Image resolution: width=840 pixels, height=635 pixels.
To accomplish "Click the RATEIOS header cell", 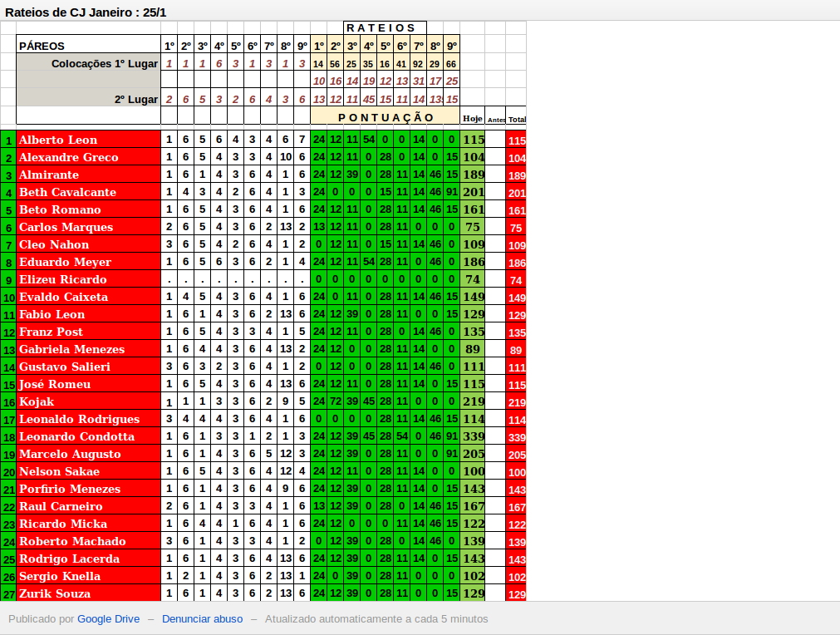I will tap(385, 28).
